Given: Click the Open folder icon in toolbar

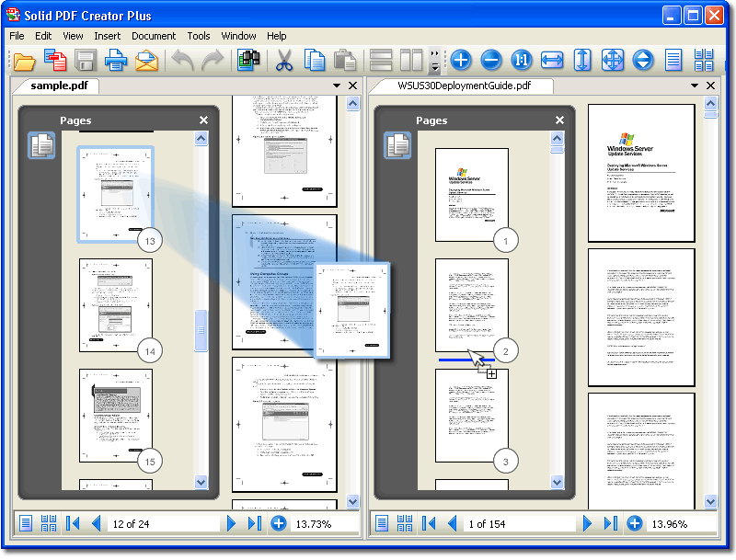Looking at the screenshot, I should 24,62.
